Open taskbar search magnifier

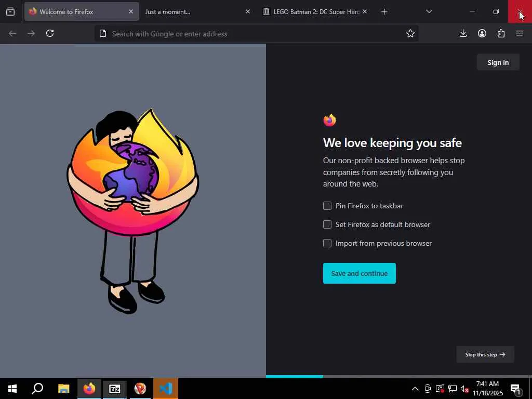click(37, 389)
